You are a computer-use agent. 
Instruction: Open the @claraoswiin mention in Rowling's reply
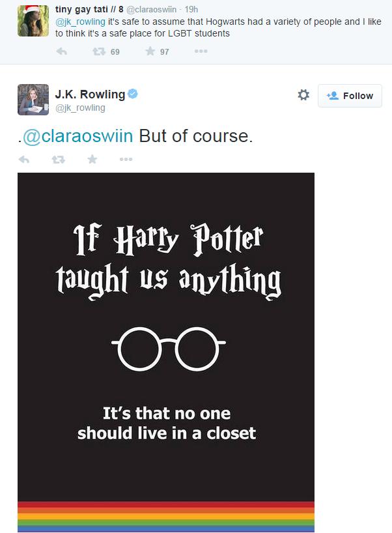point(77,136)
